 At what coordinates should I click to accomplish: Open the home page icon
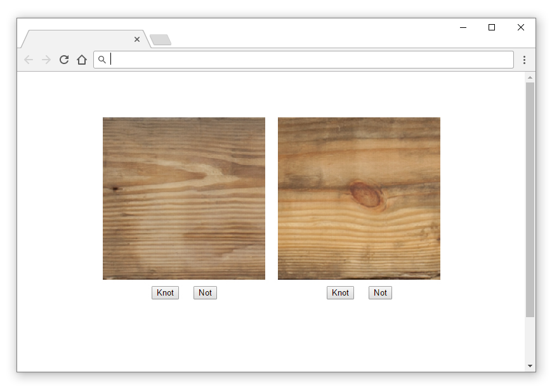pyautogui.click(x=82, y=60)
